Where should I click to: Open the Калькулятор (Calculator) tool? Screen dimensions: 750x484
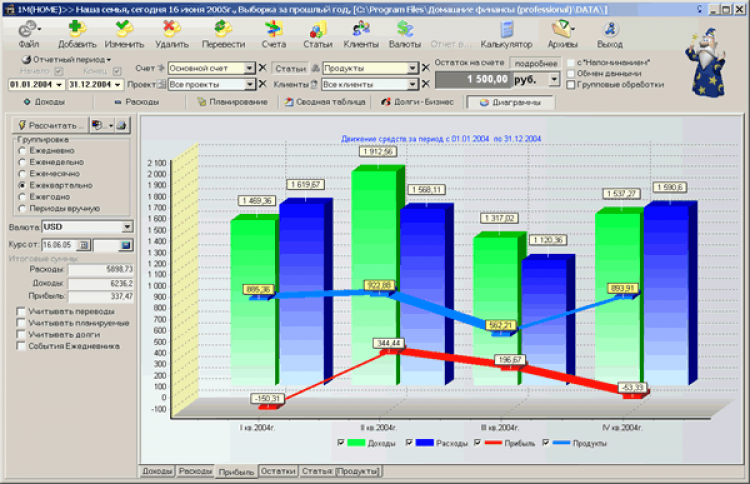pos(506,33)
